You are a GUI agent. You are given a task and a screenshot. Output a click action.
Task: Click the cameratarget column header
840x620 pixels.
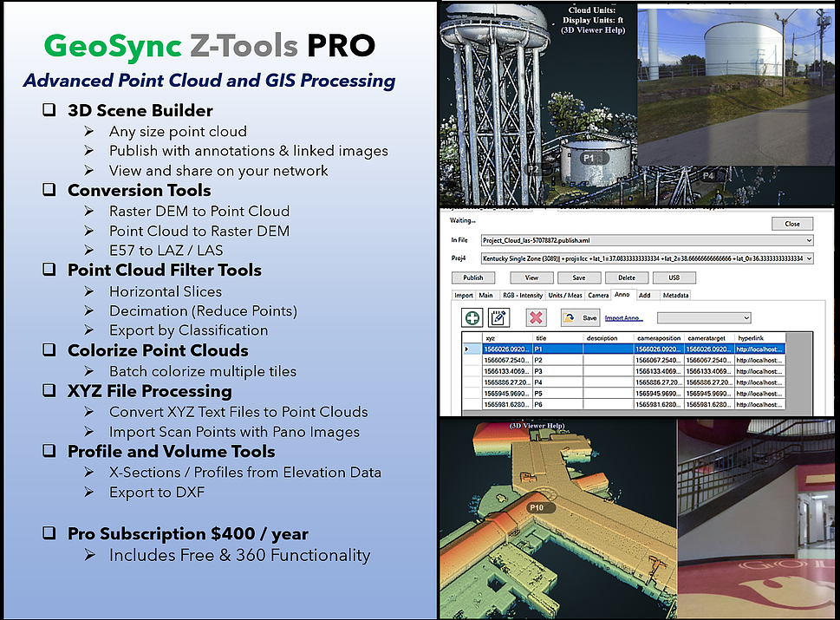(708, 338)
